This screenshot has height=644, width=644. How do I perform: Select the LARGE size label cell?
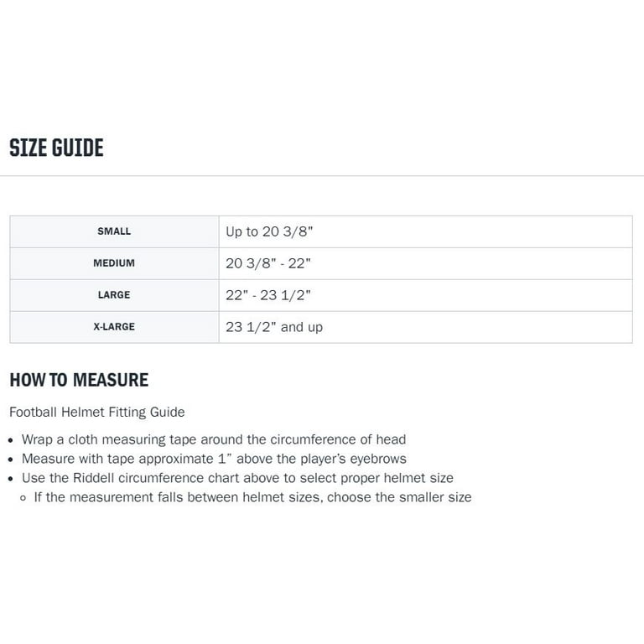pos(114,295)
